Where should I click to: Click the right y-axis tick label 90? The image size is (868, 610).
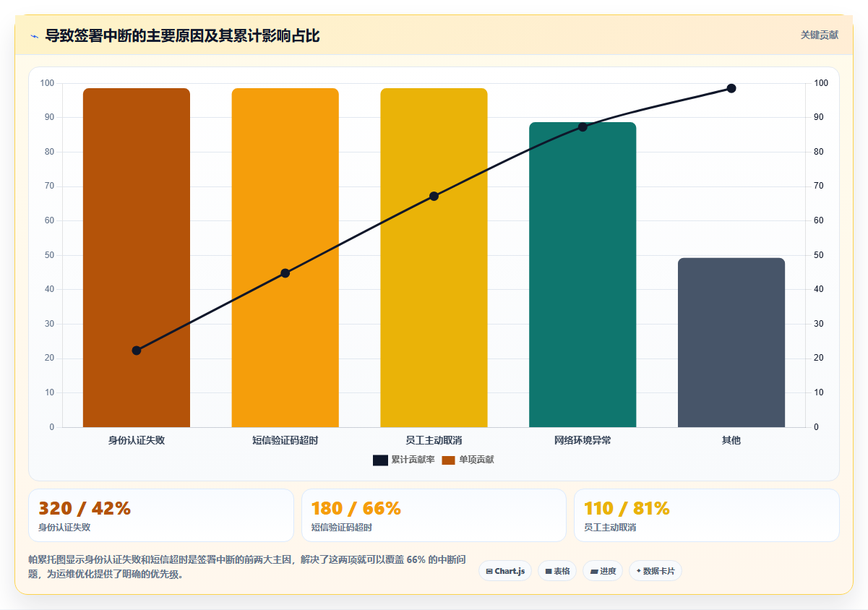(x=818, y=117)
